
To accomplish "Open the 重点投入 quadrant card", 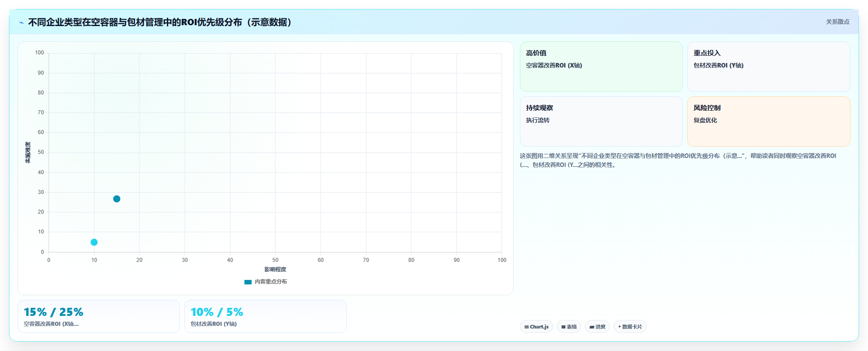I will pyautogui.click(x=769, y=67).
